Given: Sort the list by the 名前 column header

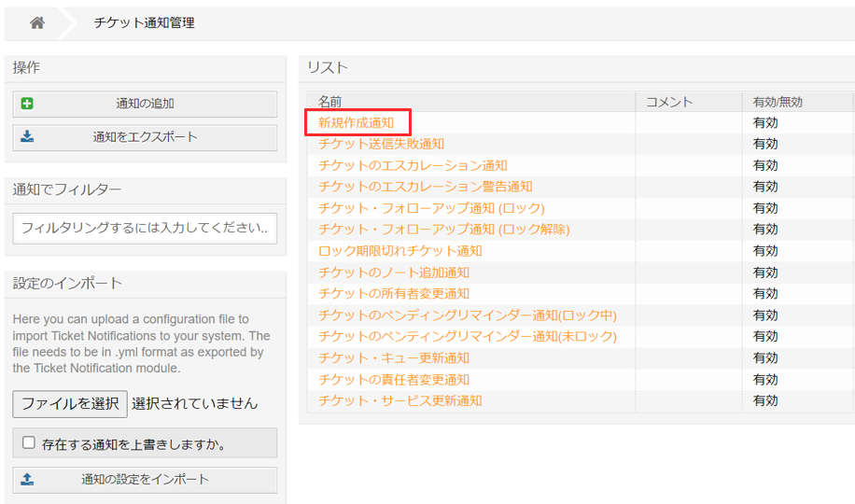Looking at the screenshot, I should [329, 102].
